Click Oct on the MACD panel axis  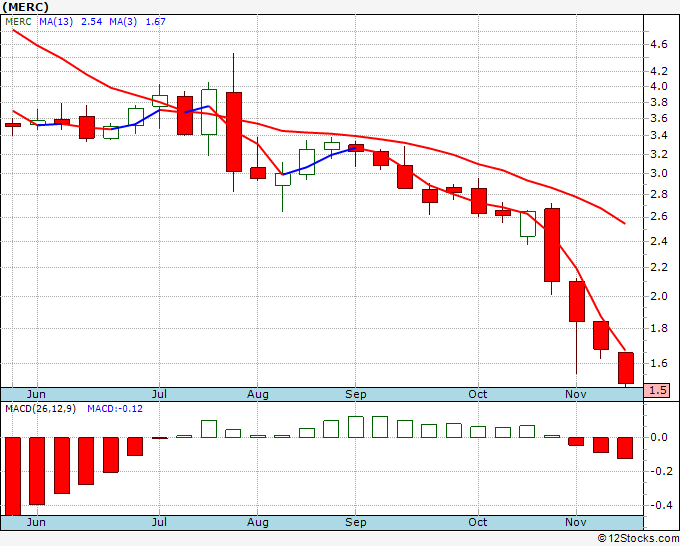point(477,522)
